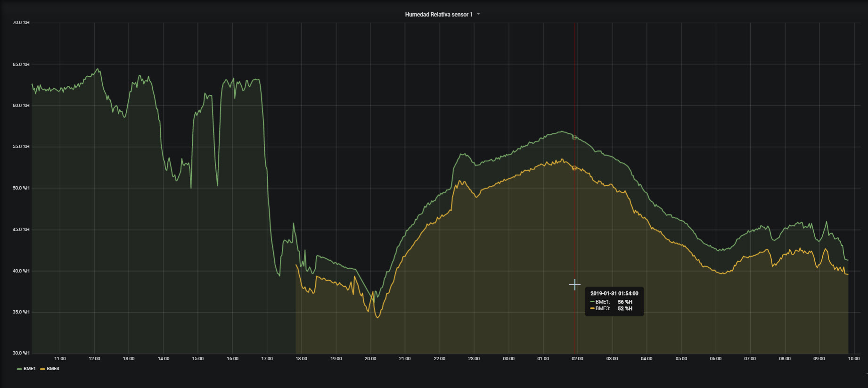The image size is (868, 388).
Task: Click the 18:00 time axis label
Action: 301,359
